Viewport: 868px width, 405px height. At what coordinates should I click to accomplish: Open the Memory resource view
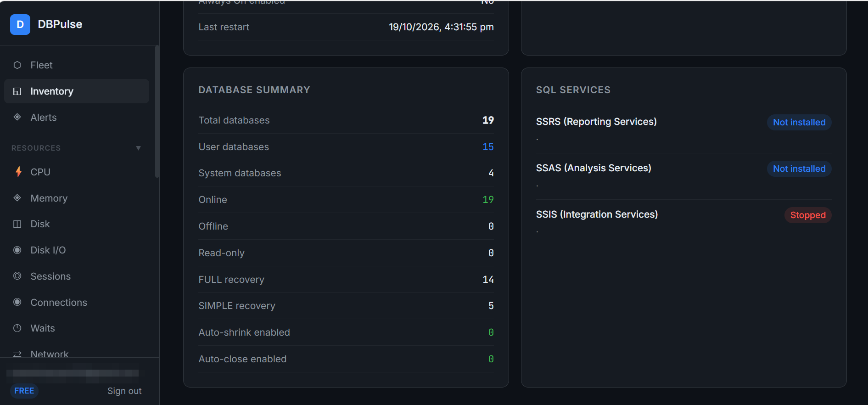(77, 198)
